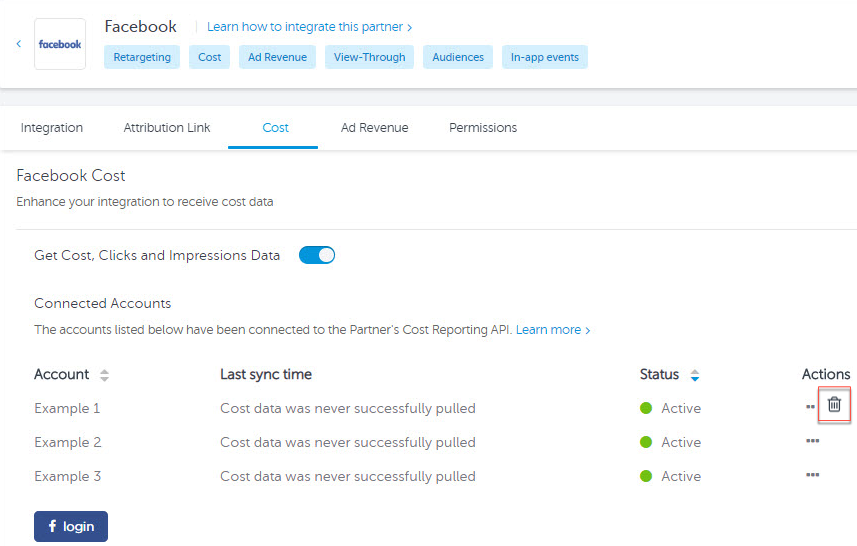Viewport: 857px width, 546px height.
Task: Open actions menu dots for Example 3
Action: tap(812, 474)
